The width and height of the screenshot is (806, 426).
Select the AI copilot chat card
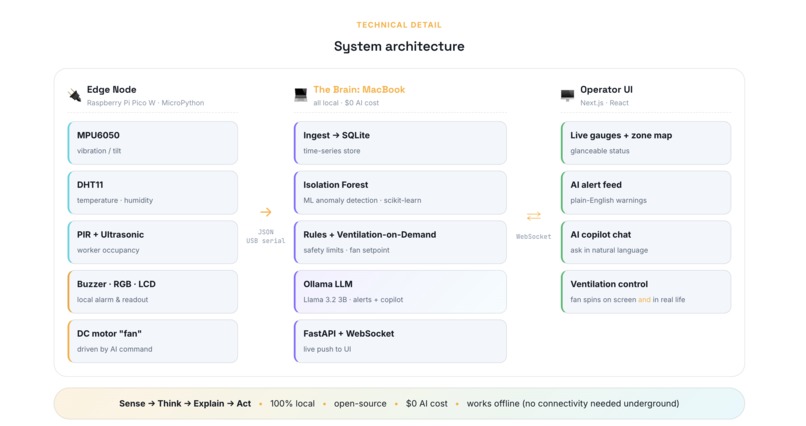click(646, 242)
